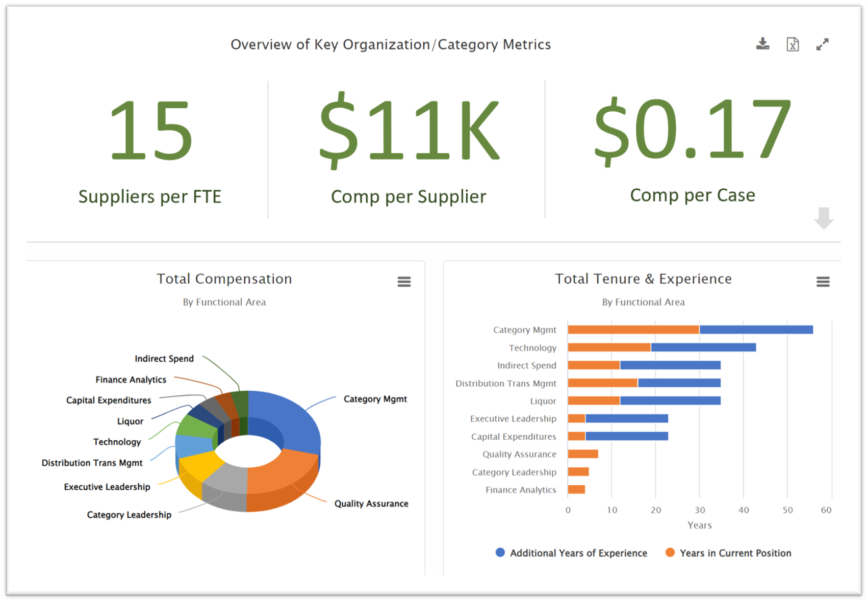Screen dimensions: 868x602
Task: Click the Comp per Supplier label
Action: coord(409,197)
